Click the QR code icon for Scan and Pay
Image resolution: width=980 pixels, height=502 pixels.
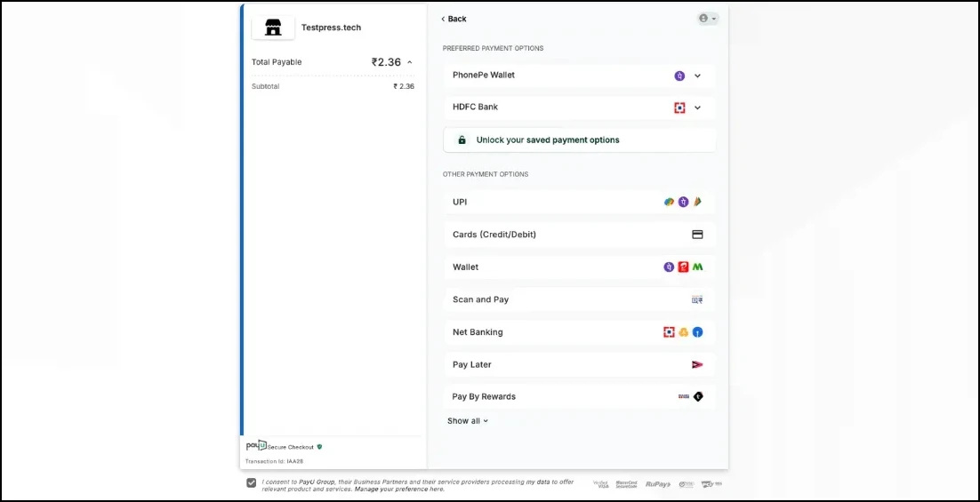(x=697, y=299)
